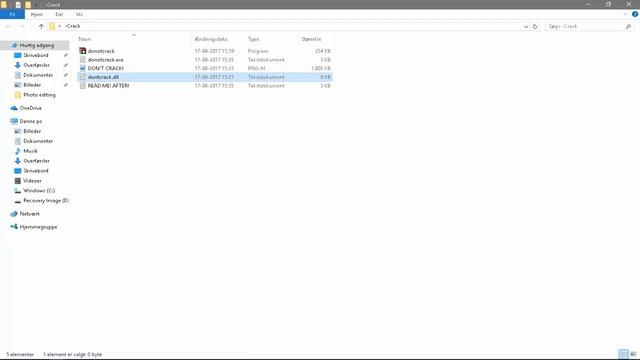This screenshot has height=360, width=640.
Task: Click the Netværk icon
Action: point(14,214)
